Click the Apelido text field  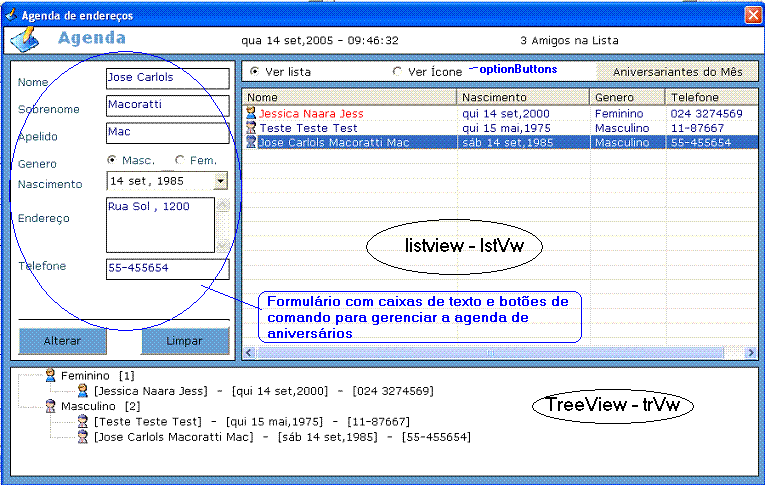click(x=167, y=133)
